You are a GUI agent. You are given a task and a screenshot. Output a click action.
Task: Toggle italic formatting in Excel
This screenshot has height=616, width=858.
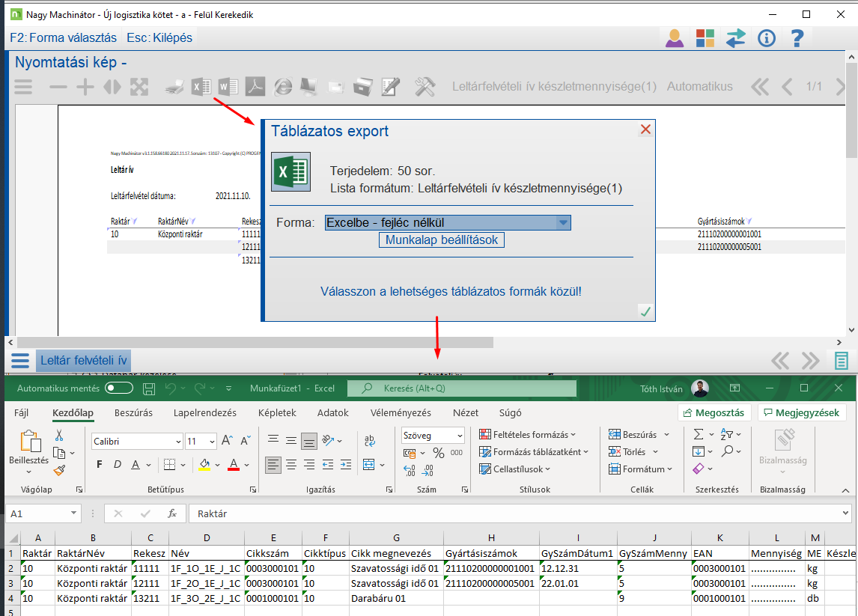[x=117, y=464]
